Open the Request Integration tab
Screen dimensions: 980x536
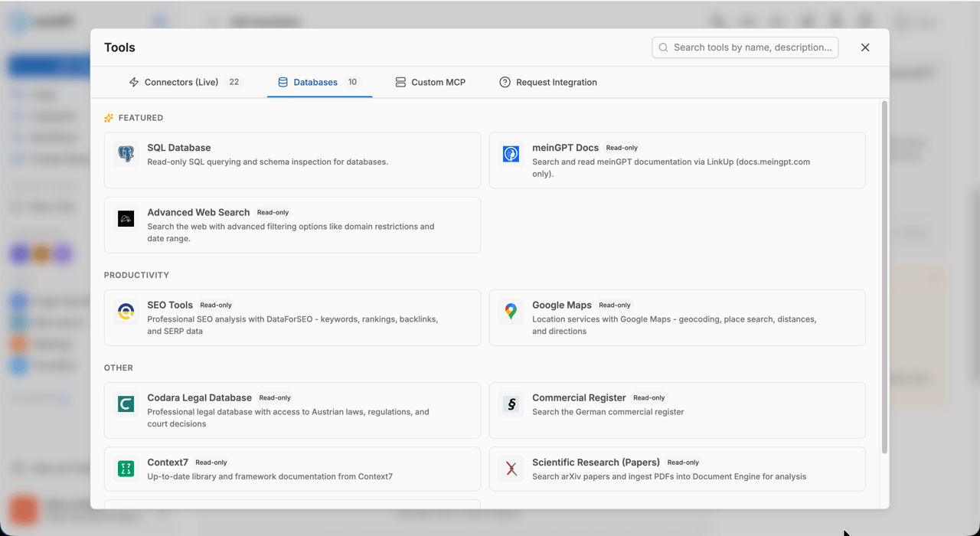[548, 82]
